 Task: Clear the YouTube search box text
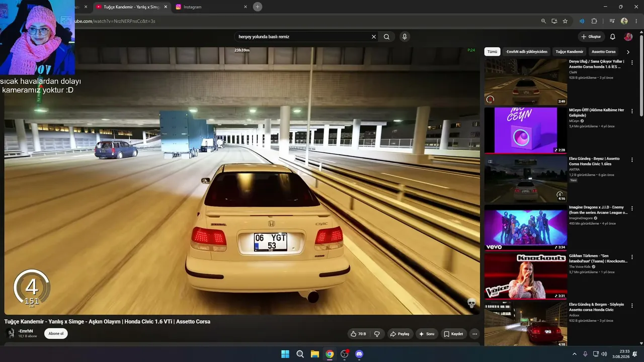(x=374, y=37)
